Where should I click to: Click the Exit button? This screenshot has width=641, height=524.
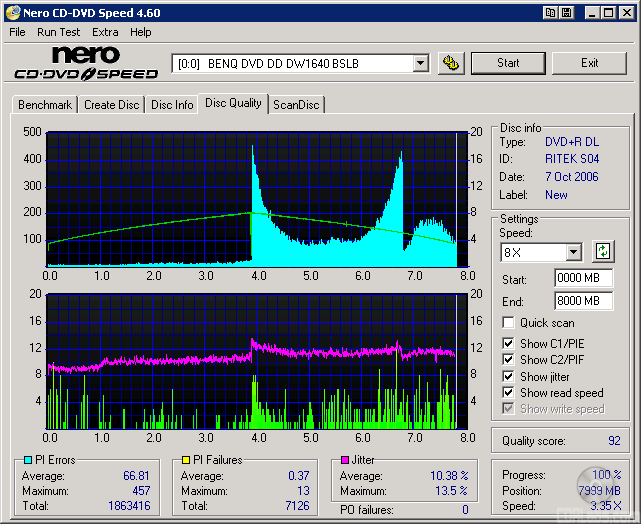(589, 63)
